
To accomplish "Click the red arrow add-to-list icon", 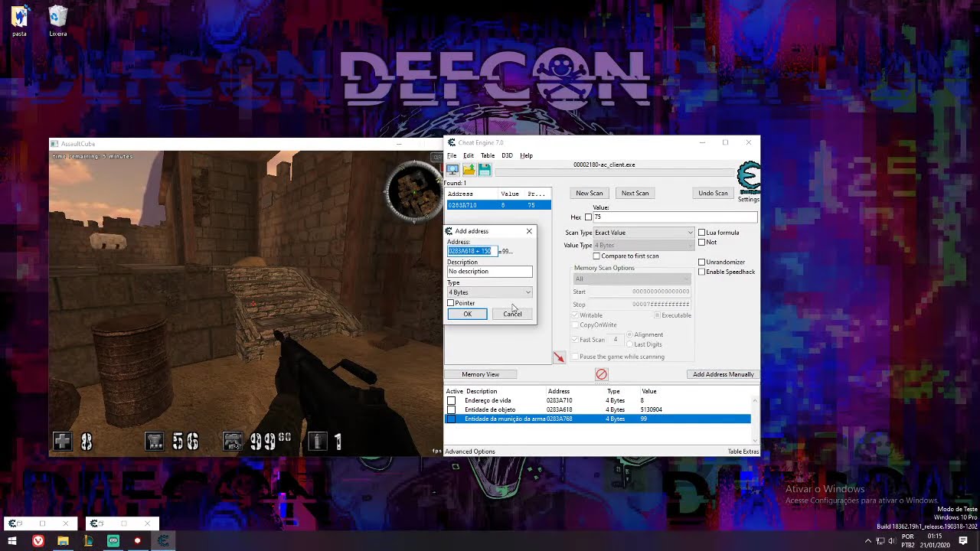I will [x=559, y=357].
